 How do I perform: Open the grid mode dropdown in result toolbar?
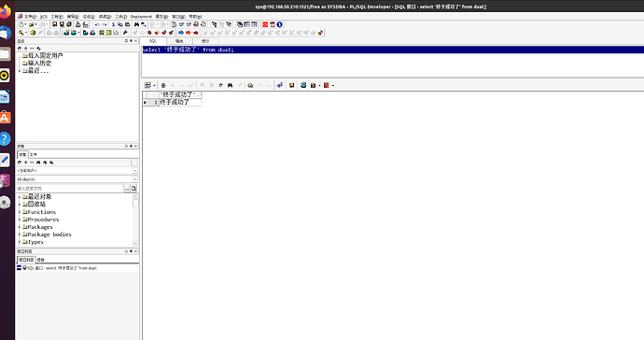[x=154, y=86]
